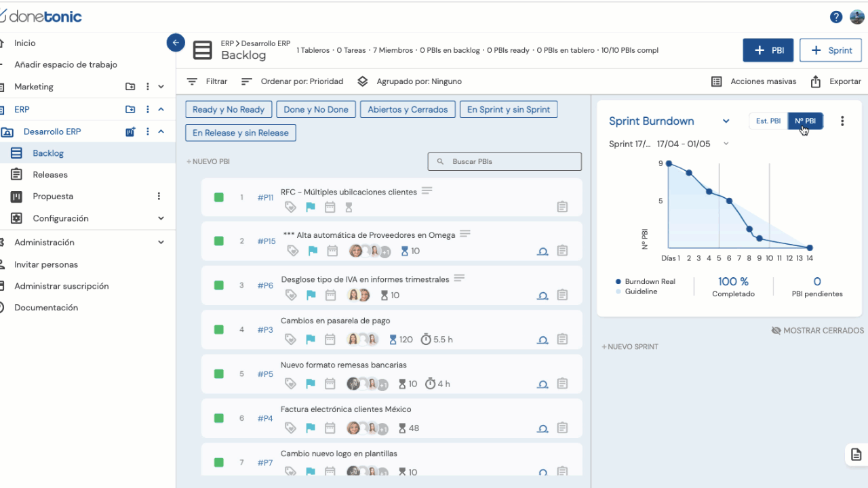The image size is (868, 488).
Task: Click the flag icon on PBI #P6
Action: (311, 296)
